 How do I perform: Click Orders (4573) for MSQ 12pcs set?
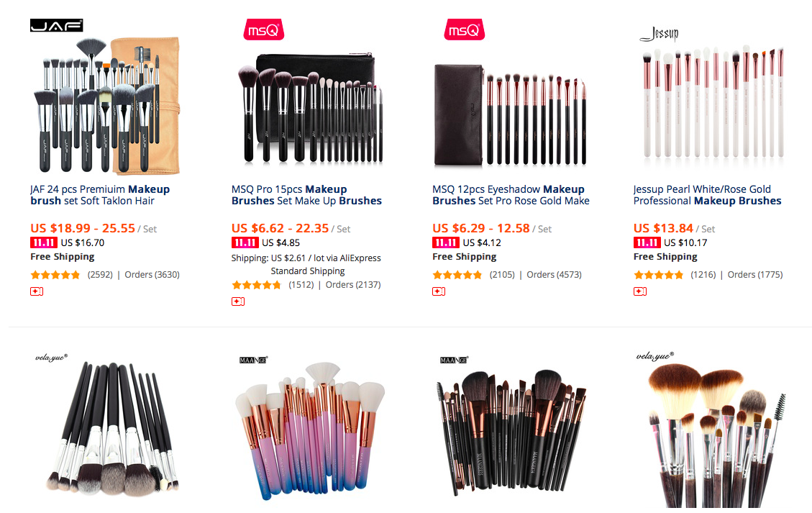[554, 275]
